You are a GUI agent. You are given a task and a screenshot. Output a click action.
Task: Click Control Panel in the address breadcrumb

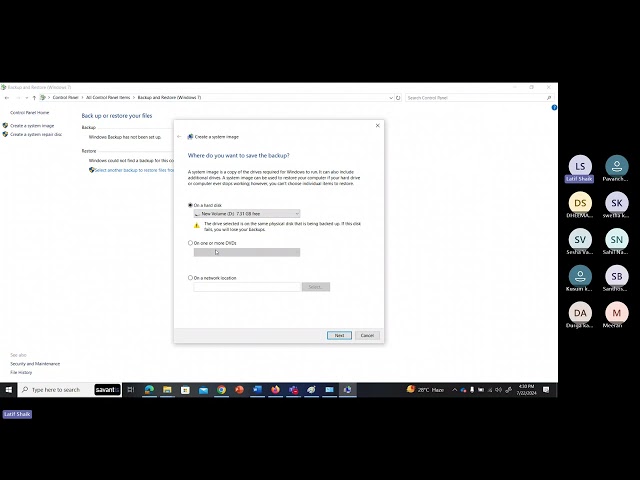[65, 98]
